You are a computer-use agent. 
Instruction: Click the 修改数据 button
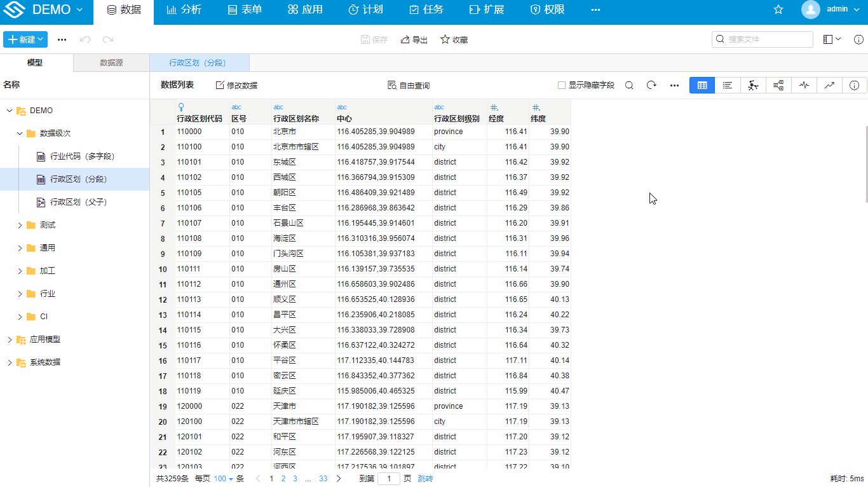236,85
